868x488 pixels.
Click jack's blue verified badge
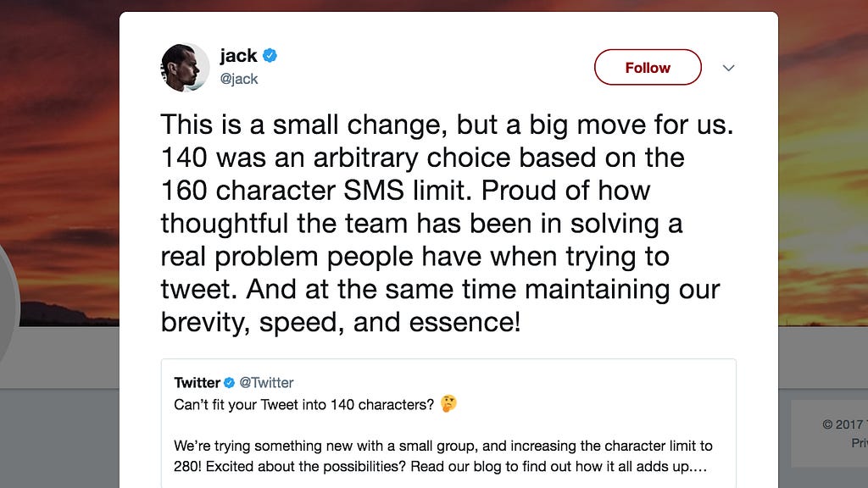coord(269,54)
